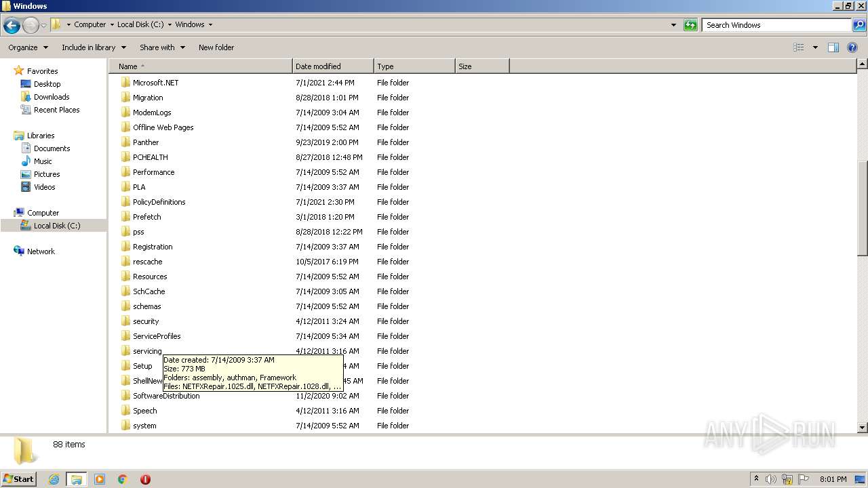The height and width of the screenshot is (488, 868).
Task: Open the address bar history dropdown
Action: coord(673,25)
